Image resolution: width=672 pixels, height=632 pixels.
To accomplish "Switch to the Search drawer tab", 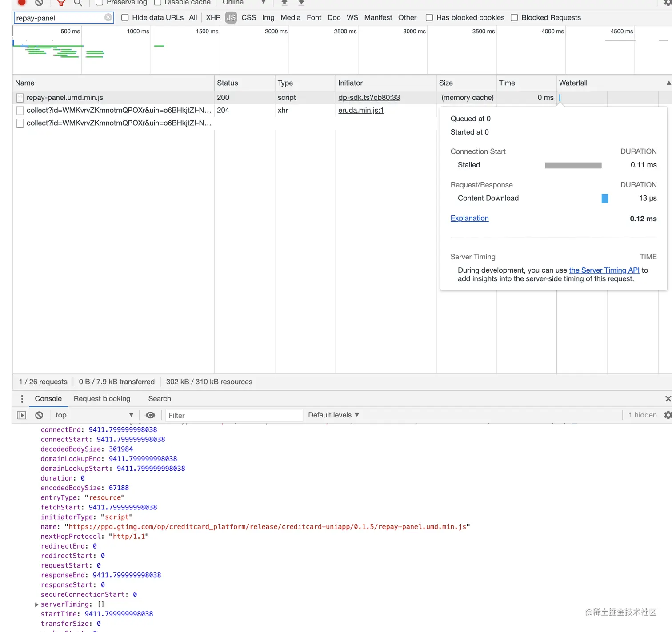I will pos(160,399).
